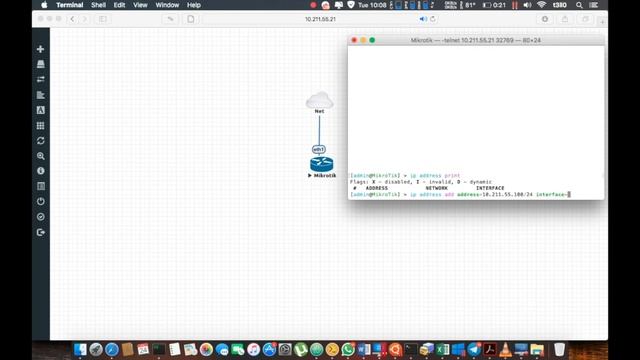Open a new Safari tab
640x360 pixels.
pyautogui.click(x=602, y=21)
